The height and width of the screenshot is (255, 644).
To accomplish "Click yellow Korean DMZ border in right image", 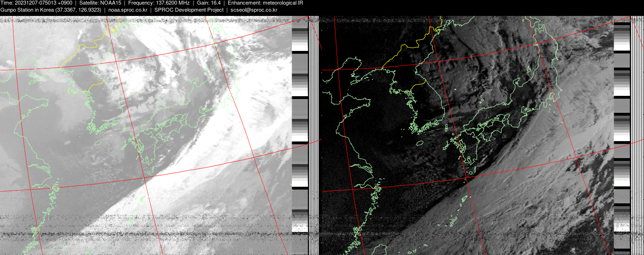I will (418, 85).
